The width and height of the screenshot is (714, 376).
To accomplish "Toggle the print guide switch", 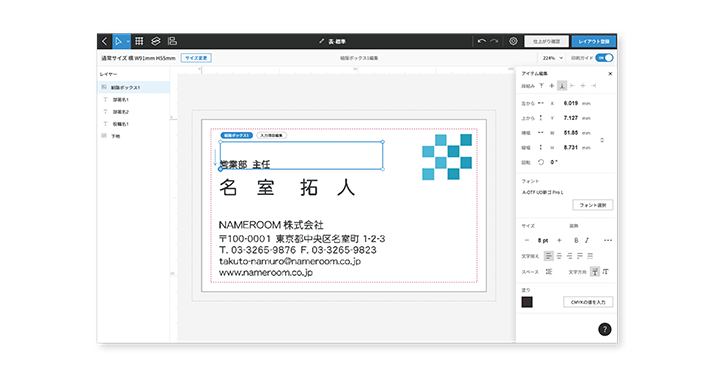I will coord(605,58).
